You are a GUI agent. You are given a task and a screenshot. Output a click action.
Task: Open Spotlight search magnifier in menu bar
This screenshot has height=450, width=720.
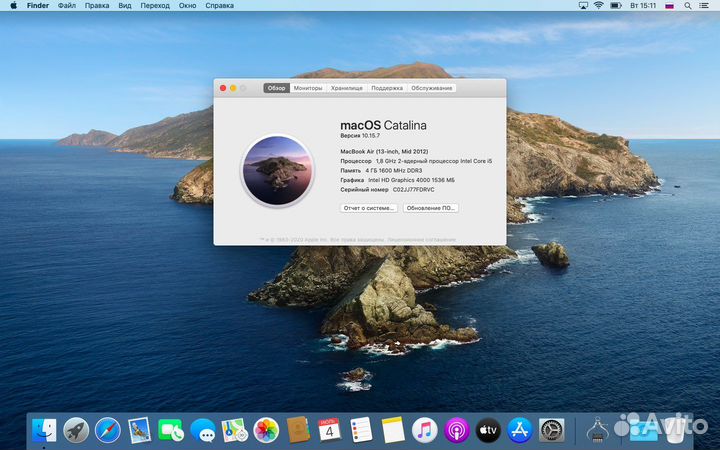pyautogui.click(x=688, y=6)
